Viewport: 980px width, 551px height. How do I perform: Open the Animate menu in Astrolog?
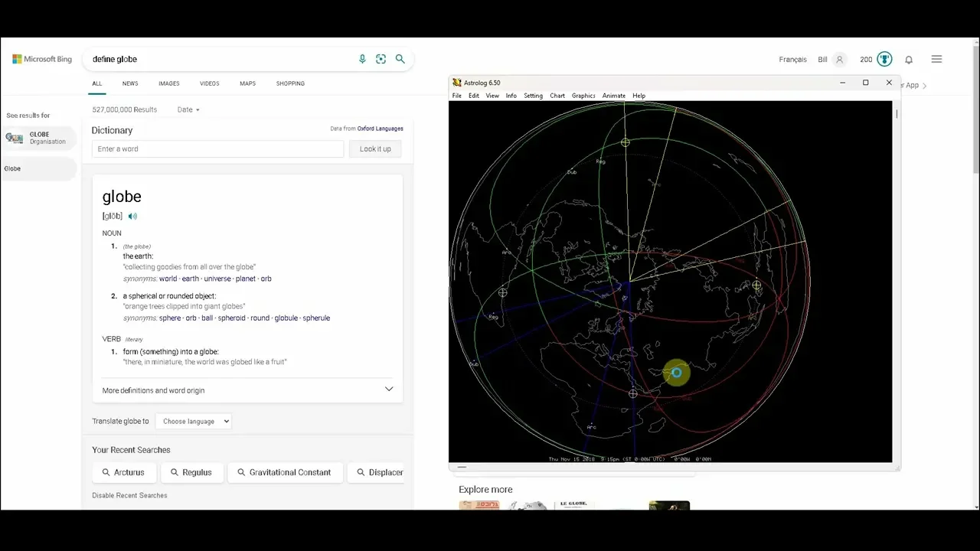(x=613, y=96)
